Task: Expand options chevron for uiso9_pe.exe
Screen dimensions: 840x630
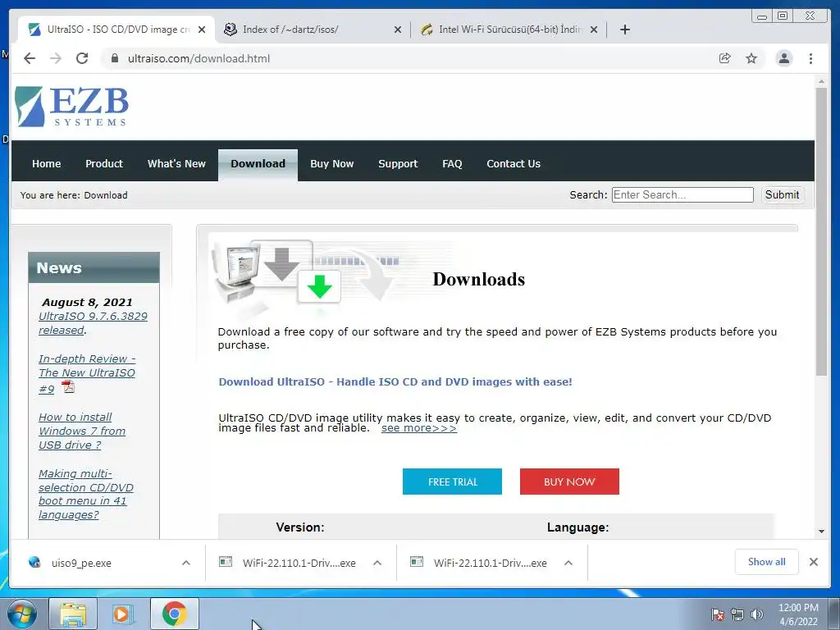Action: coord(186,563)
